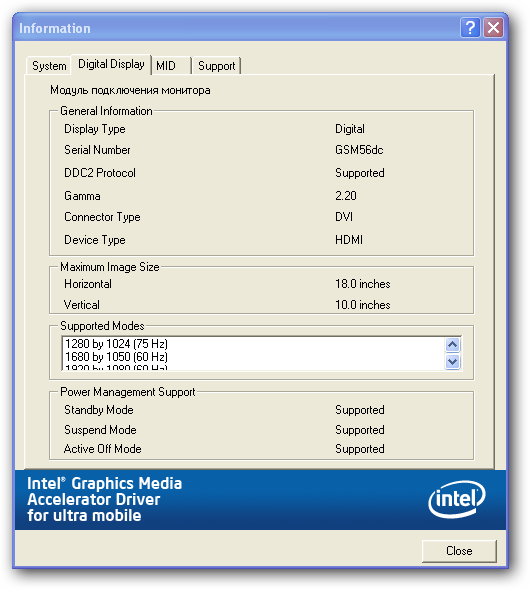
Task: Open the MID tab
Action: [x=171, y=66]
